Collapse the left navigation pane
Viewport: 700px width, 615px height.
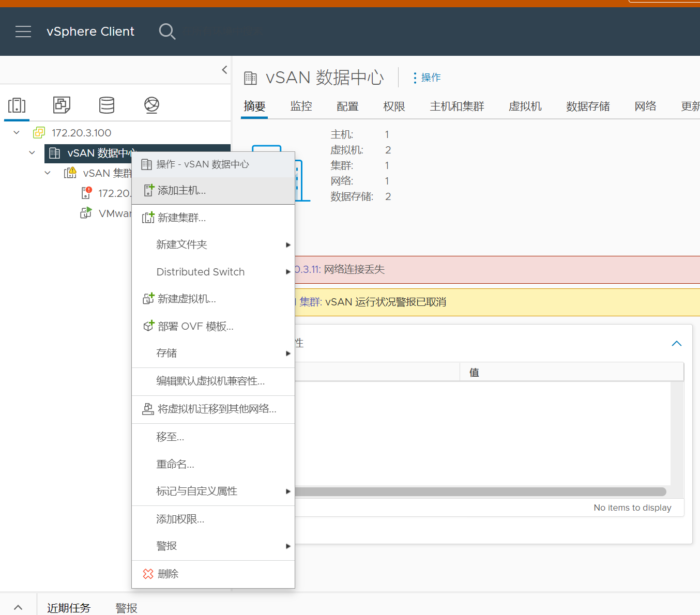click(x=224, y=70)
